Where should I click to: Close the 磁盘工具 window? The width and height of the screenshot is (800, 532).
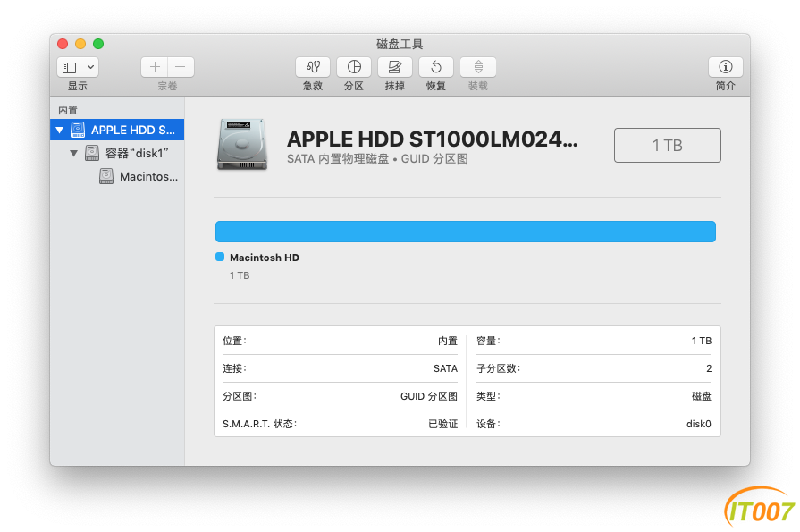tap(63, 44)
